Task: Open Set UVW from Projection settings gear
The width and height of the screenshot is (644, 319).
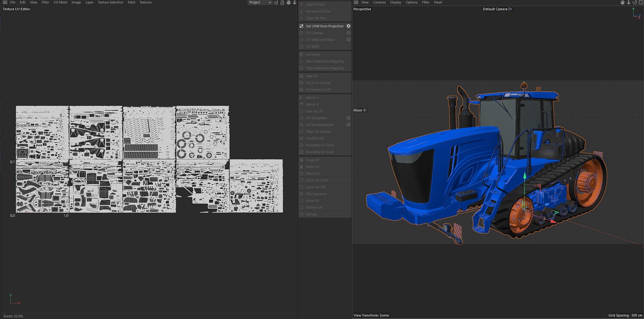Action: (x=349, y=26)
